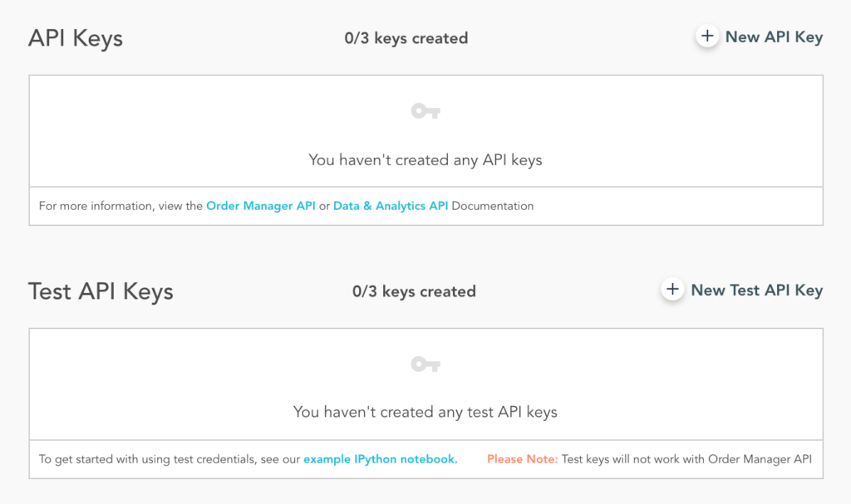Open the example IPython notebook link

tap(381, 458)
